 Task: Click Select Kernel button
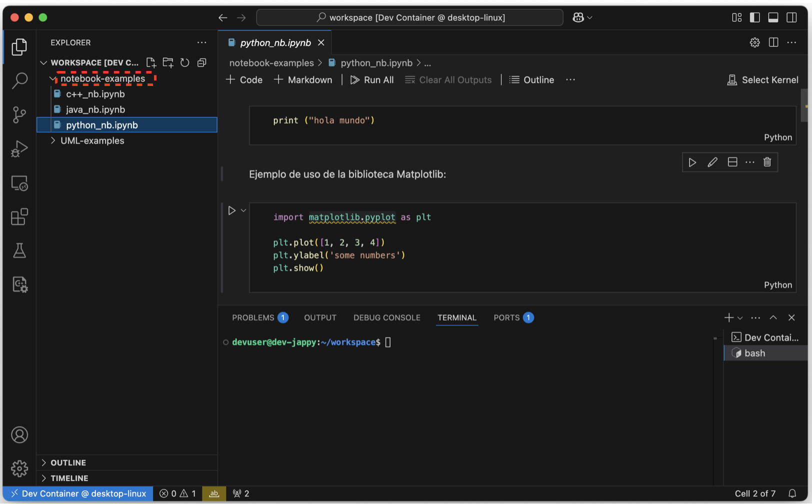coord(763,80)
